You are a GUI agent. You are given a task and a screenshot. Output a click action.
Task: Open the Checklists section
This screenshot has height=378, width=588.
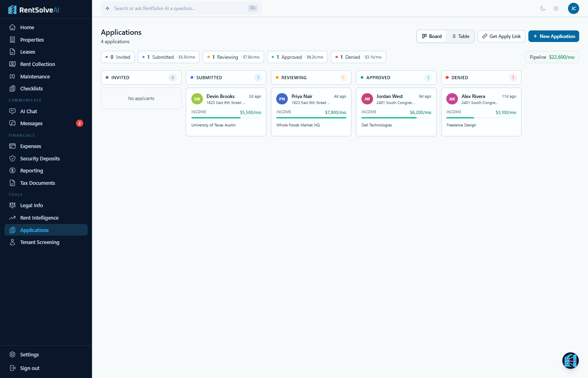tap(31, 88)
